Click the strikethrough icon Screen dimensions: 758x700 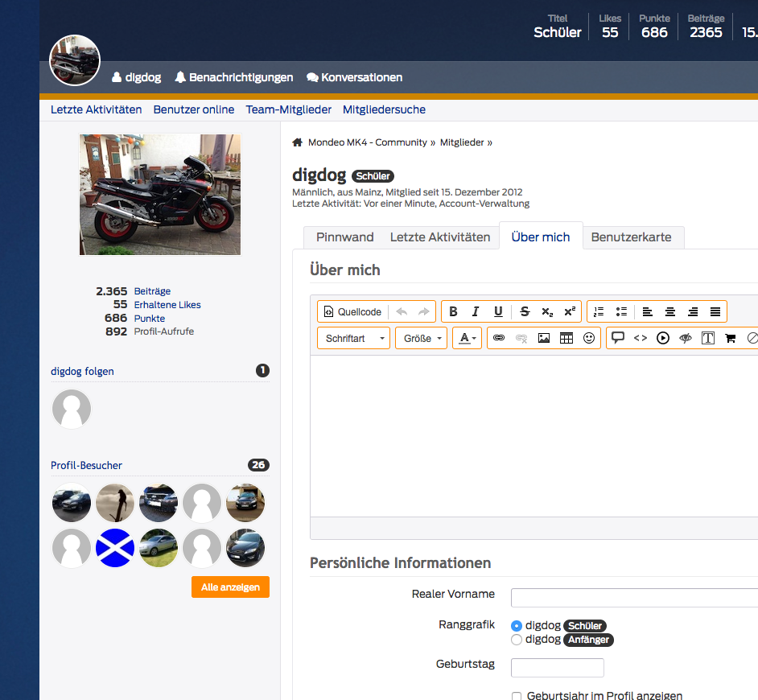(525, 312)
